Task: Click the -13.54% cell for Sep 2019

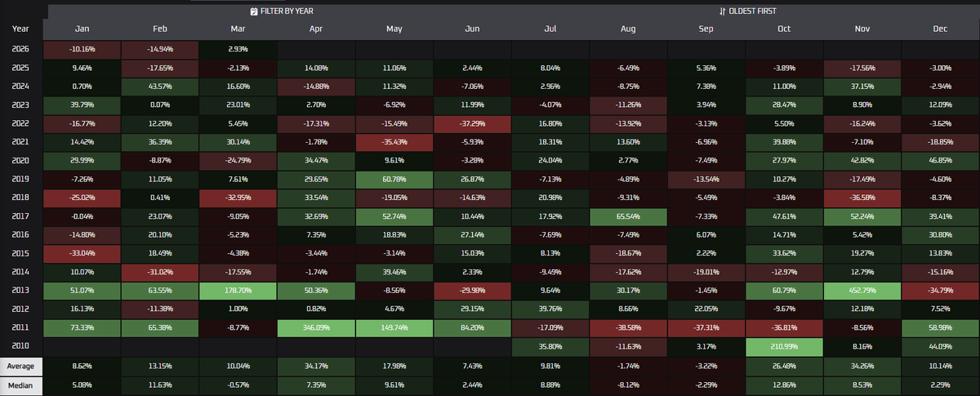Action: pos(706,178)
